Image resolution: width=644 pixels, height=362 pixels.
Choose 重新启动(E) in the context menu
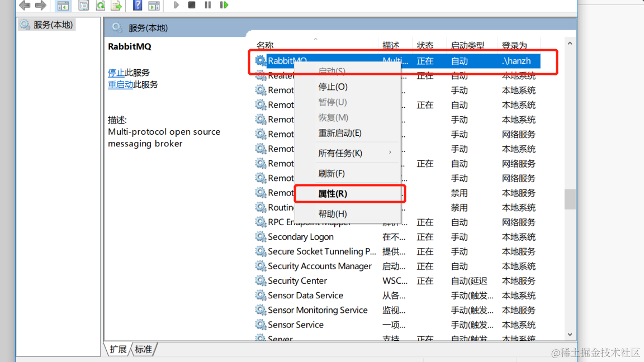tap(348, 133)
